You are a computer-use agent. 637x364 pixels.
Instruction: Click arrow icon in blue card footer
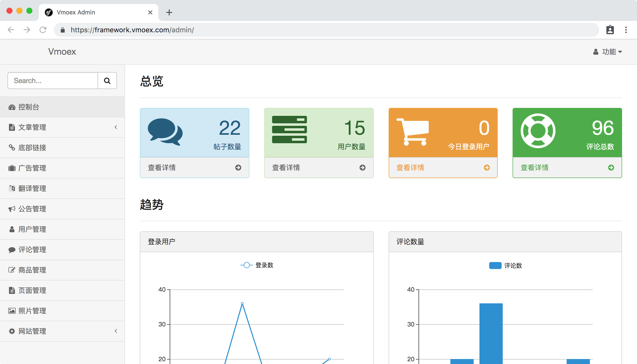[238, 168]
